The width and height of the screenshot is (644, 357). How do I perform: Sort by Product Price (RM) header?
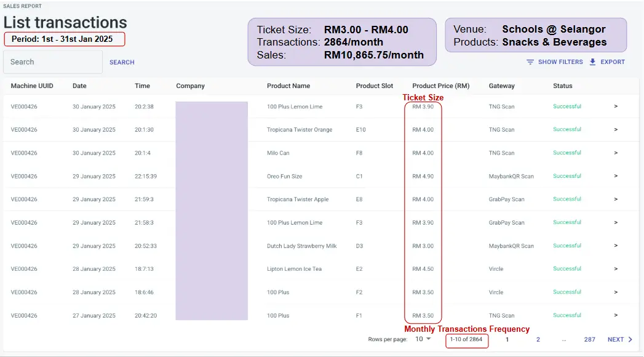(440, 86)
